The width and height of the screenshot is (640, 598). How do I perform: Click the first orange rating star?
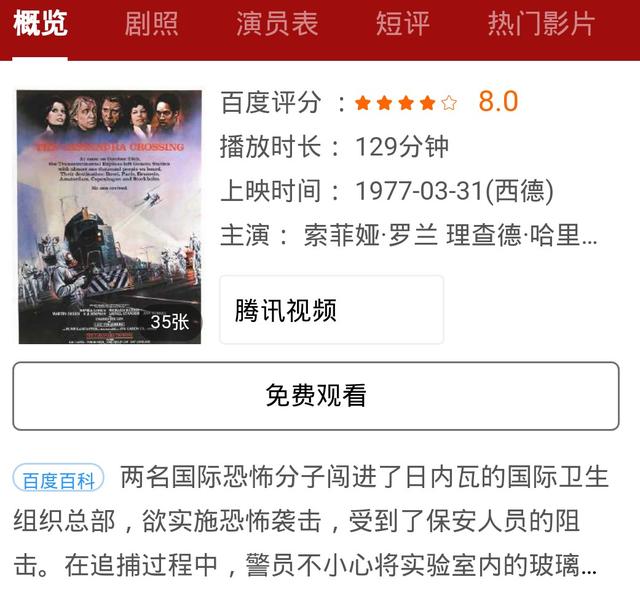click(363, 103)
